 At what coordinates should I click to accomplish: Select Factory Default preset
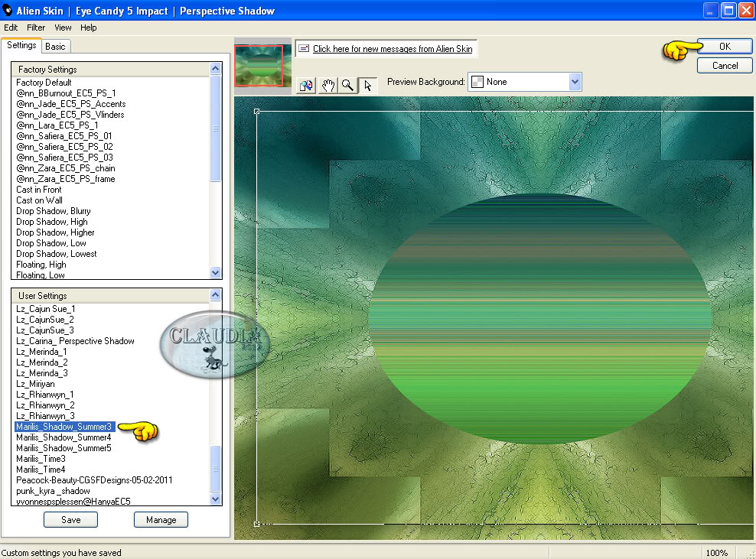pos(44,83)
